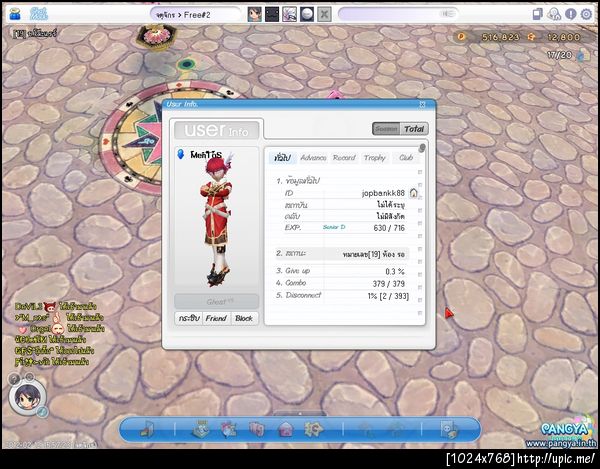Switch to the Advance tab
The height and width of the screenshot is (469, 600).
(313, 158)
